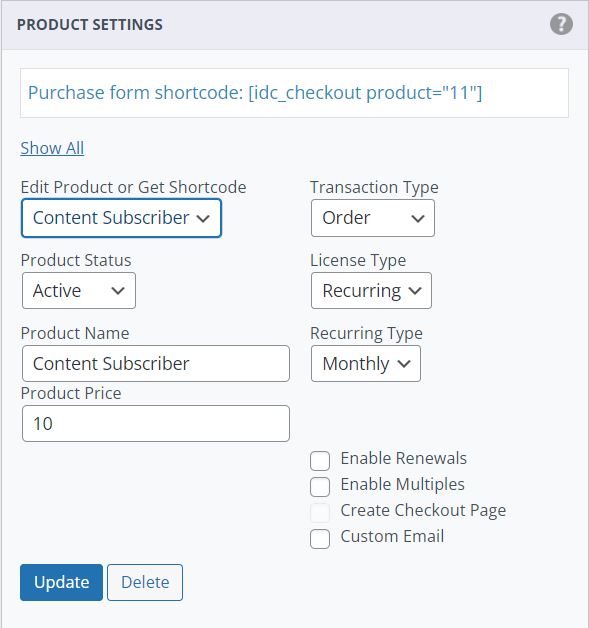Click the chevron arrow on Active dropdown
Screen dimensions: 589x628
(118, 291)
